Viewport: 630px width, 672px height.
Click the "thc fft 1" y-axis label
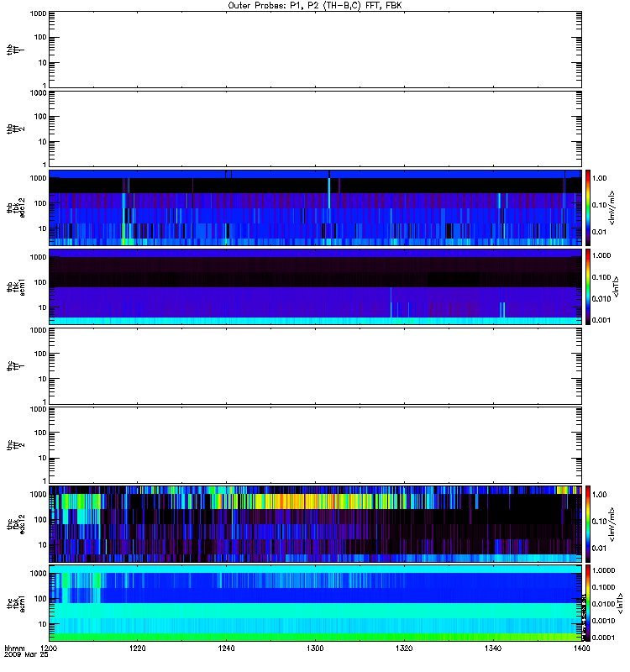tap(15, 366)
